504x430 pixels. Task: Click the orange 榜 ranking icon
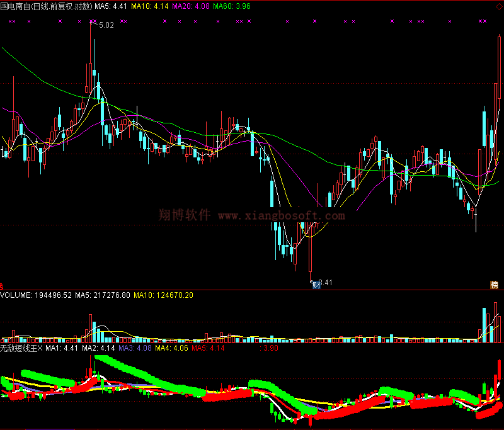[495, 285]
